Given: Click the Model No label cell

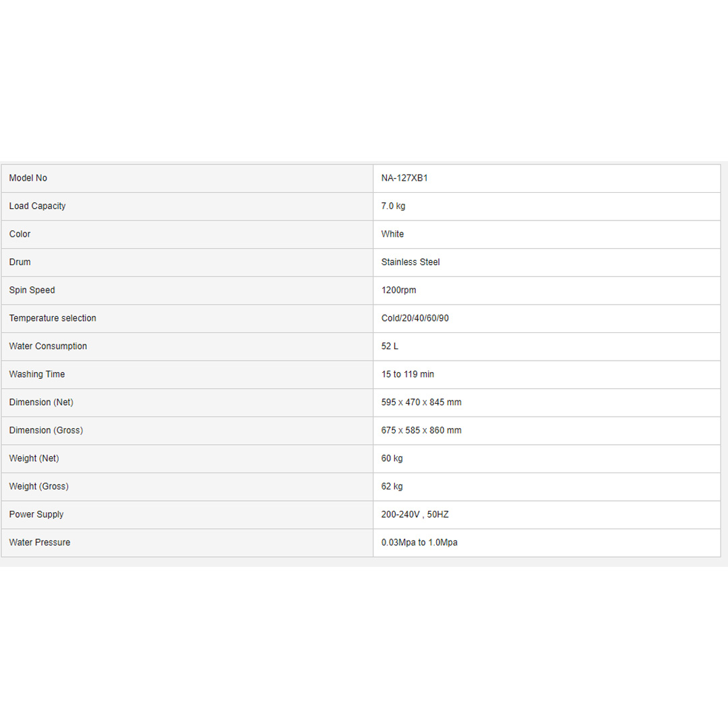Looking at the screenshot, I should (x=28, y=178).
